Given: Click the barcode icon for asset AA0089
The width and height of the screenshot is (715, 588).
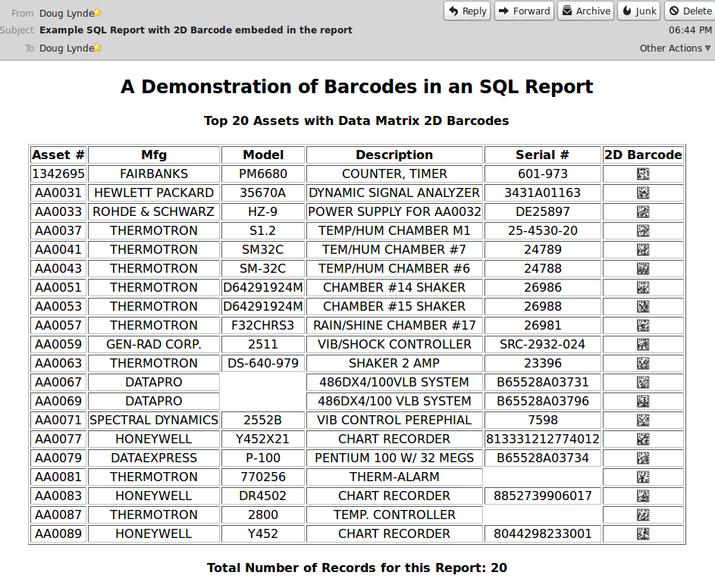Looking at the screenshot, I should (643, 533).
